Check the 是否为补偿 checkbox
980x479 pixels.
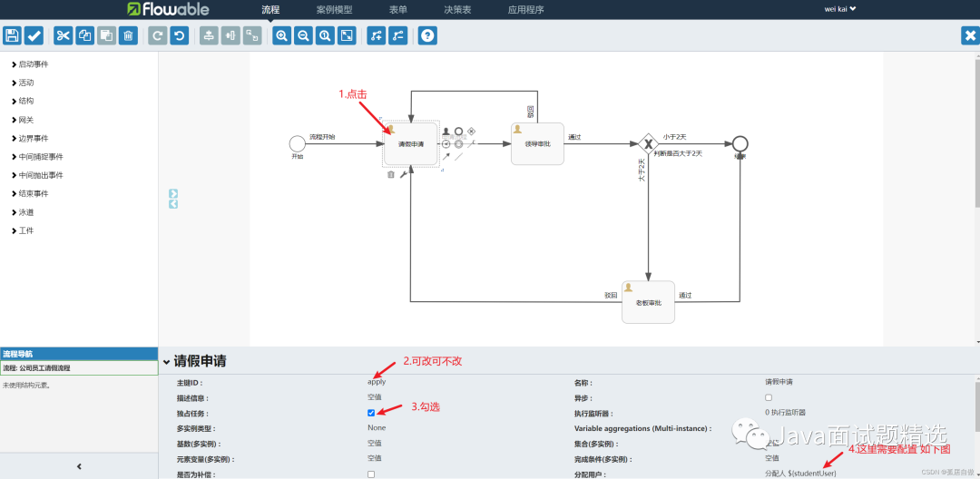coord(371,474)
